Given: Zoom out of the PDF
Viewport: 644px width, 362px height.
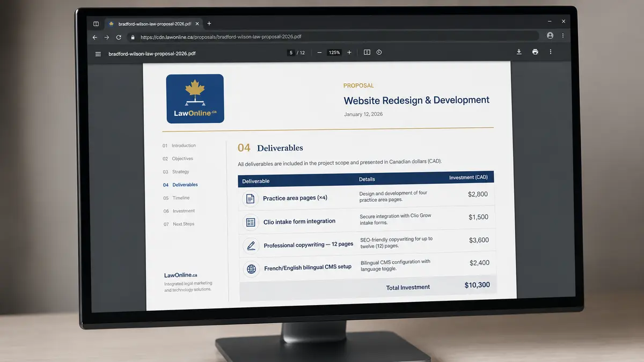Looking at the screenshot, I should click(319, 53).
